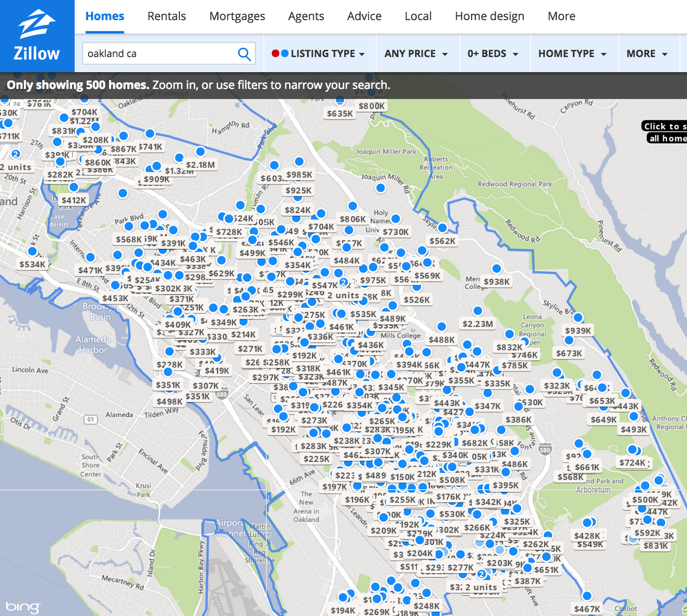Click the $728K price label
The width and height of the screenshot is (687, 616).
coord(229,232)
